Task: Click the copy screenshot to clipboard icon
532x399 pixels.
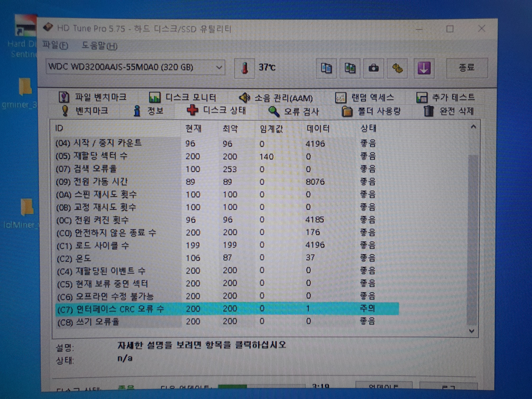Action: 350,68
